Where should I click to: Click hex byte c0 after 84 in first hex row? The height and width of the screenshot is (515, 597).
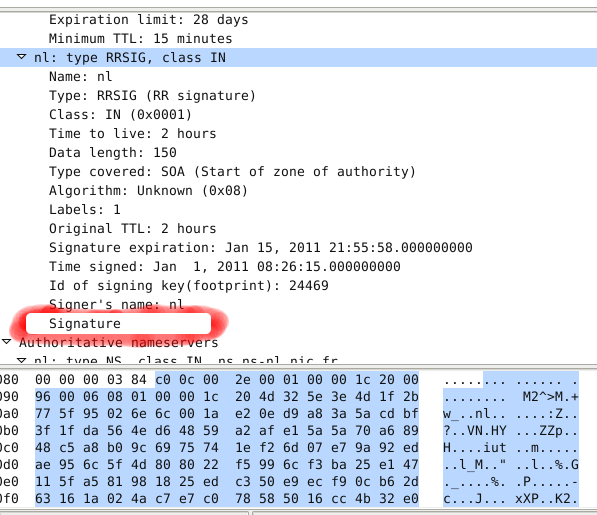(x=163, y=379)
